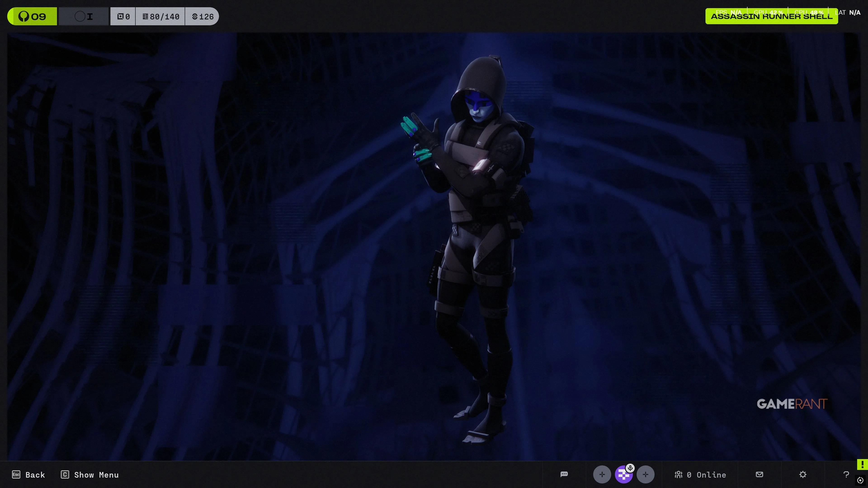Click Show Menu to reveal the menu
Screen dimensions: 868x488
click(x=90, y=474)
